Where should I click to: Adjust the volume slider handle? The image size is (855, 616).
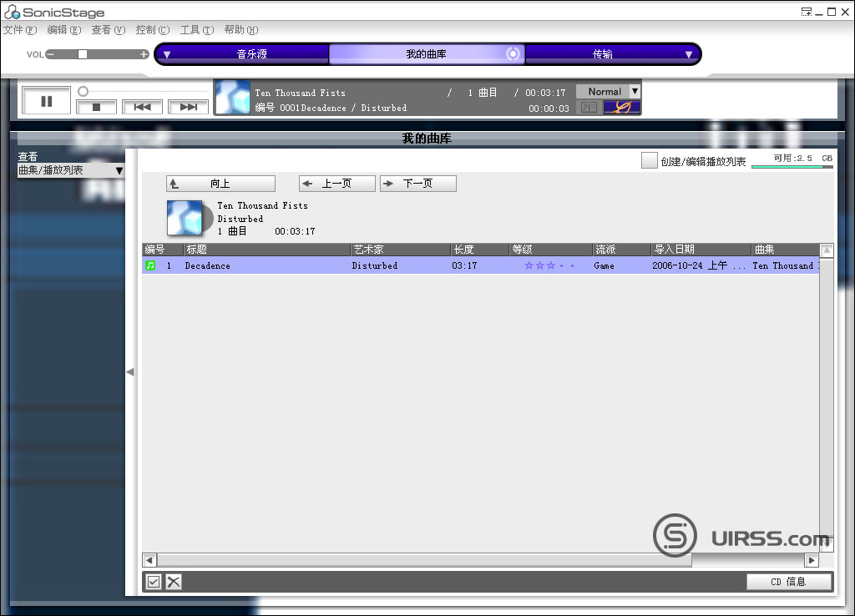tap(83, 54)
